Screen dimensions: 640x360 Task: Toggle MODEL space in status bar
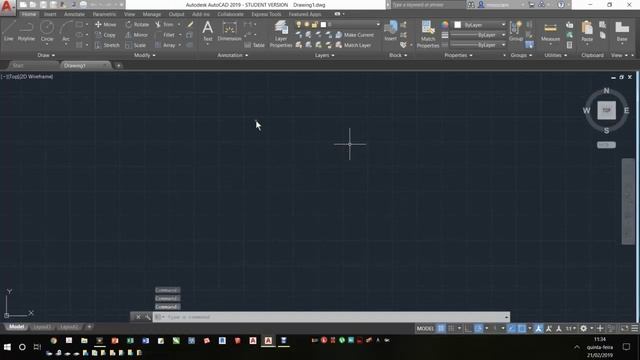point(425,328)
